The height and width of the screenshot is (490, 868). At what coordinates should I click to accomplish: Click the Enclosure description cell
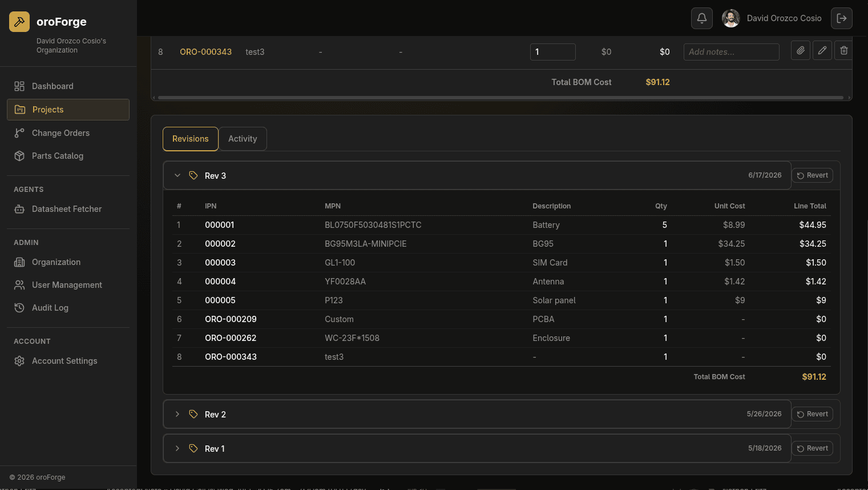551,338
